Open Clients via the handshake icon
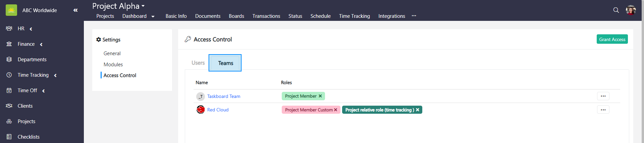The height and width of the screenshot is (143, 644). coord(9,106)
